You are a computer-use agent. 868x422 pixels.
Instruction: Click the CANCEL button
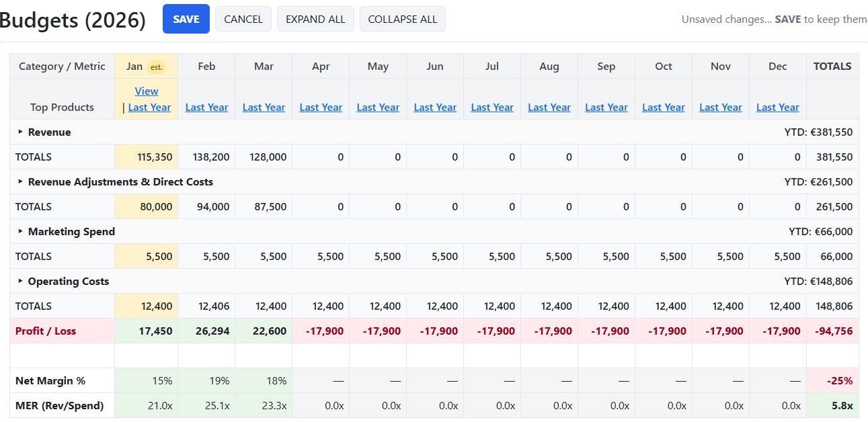(x=243, y=19)
